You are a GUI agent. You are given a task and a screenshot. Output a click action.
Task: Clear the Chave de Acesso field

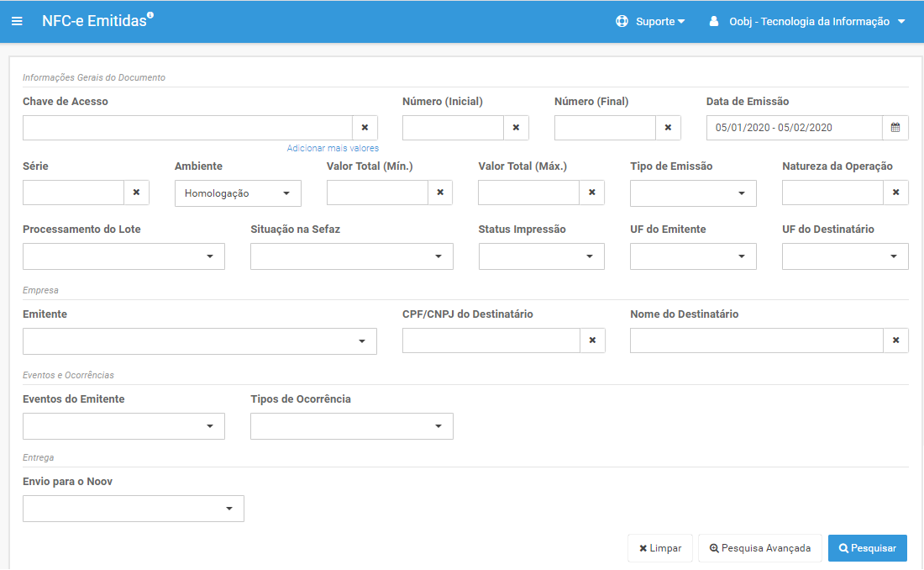tap(365, 128)
